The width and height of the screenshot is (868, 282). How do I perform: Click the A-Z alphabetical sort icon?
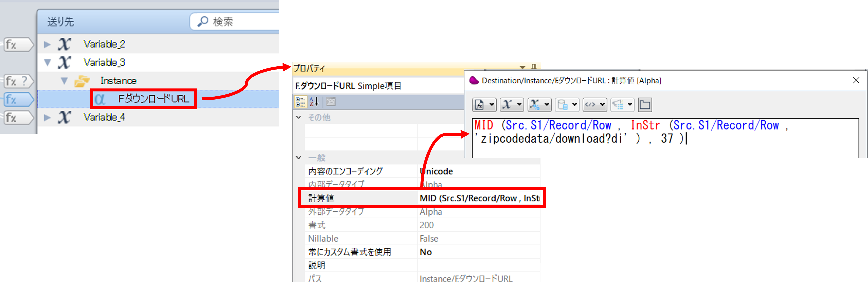point(314,102)
